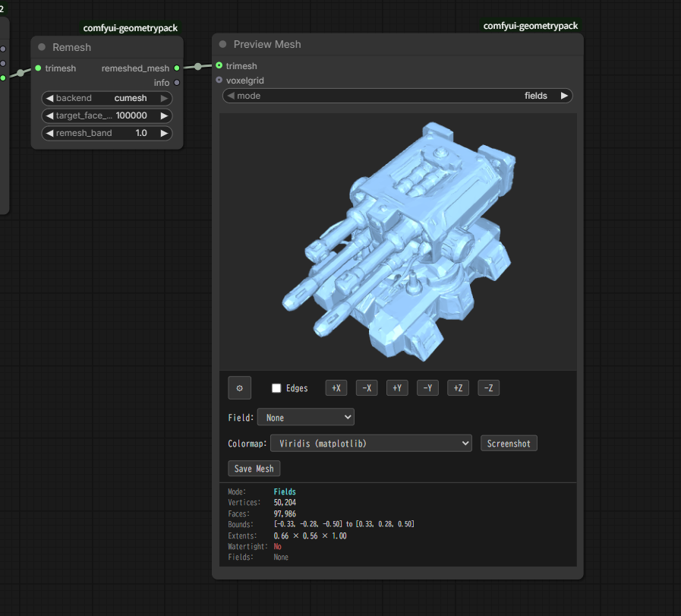Open the Field dropdown set to None
This screenshot has height=616, width=681.
pos(305,417)
